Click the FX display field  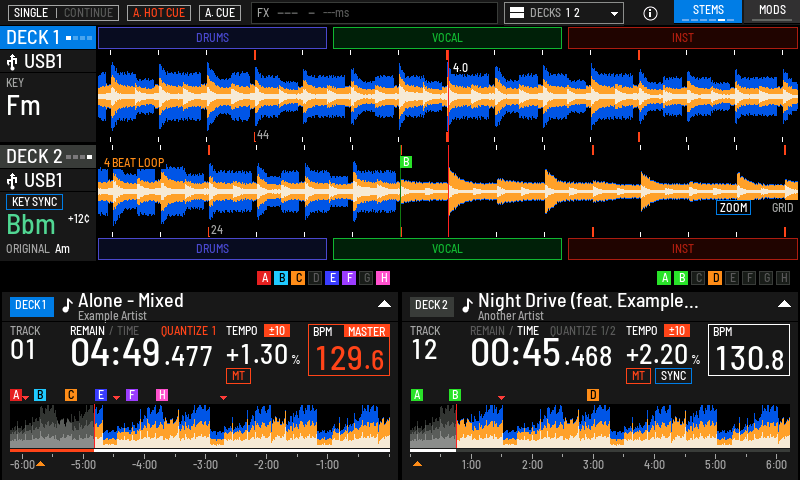374,13
